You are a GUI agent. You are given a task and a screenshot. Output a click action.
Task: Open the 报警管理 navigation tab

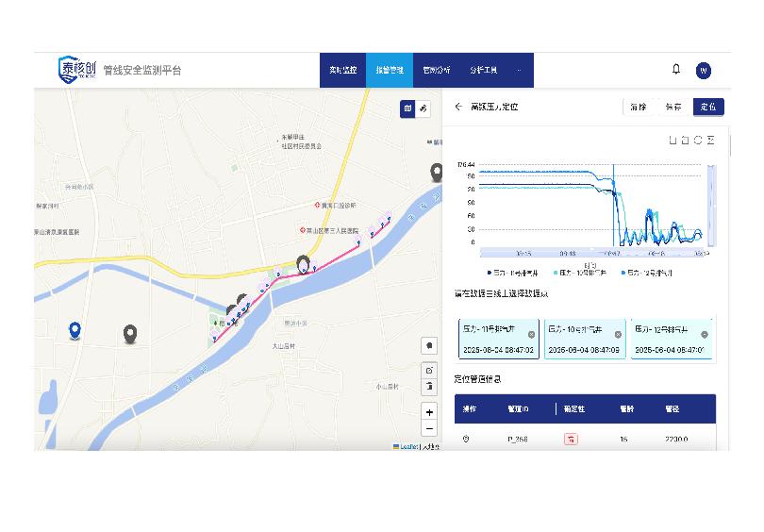[x=390, y=70]
